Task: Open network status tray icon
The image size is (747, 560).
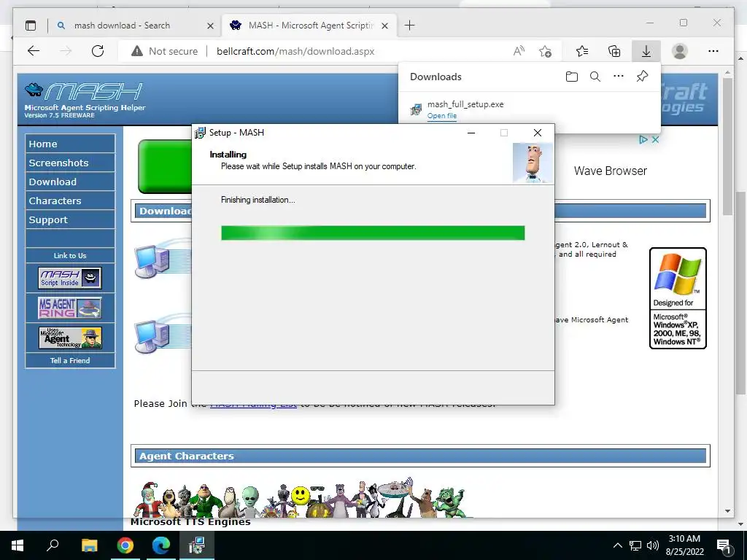Action: (635, 545)
